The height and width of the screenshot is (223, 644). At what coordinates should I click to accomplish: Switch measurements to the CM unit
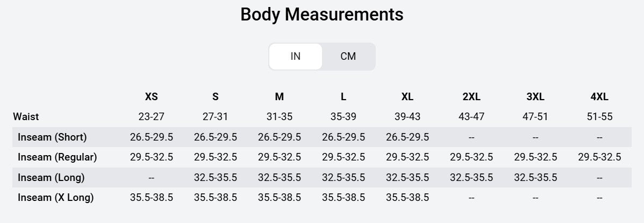pos(348,57)
